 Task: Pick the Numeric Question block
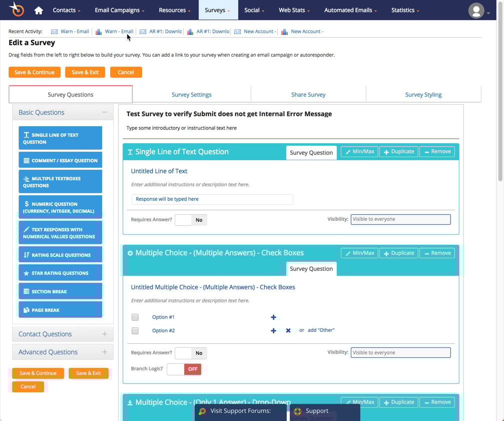tap(61, 207)
